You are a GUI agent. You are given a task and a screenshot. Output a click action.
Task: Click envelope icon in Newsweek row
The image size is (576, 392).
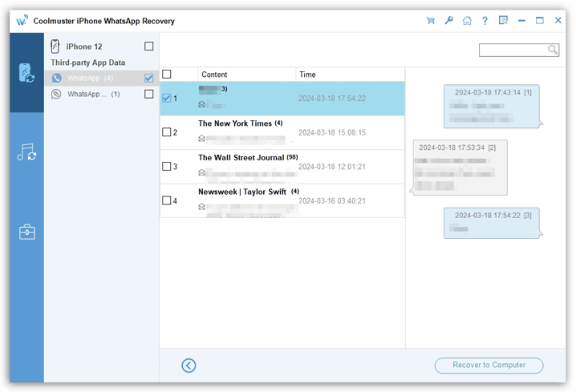201,207
